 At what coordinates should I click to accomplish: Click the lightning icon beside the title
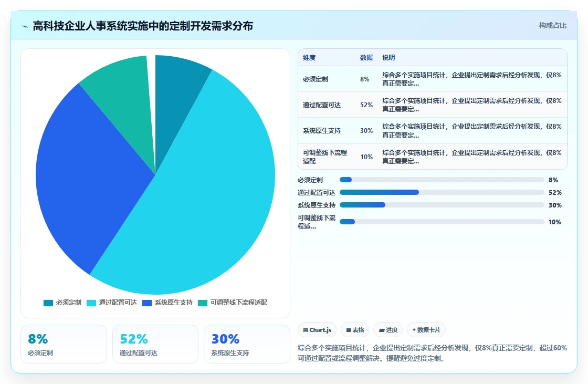pyautogui.click(x=25, y=26)
